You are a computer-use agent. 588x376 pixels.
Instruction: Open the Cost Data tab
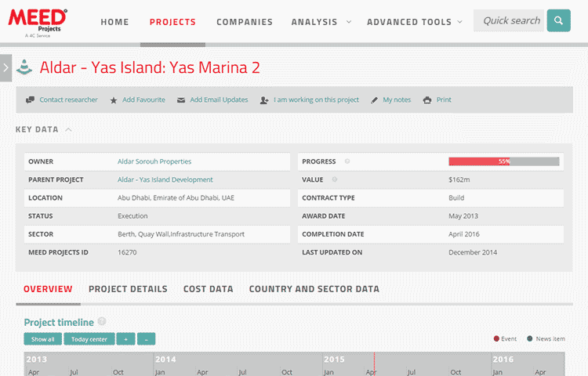(x=208, y=289)
